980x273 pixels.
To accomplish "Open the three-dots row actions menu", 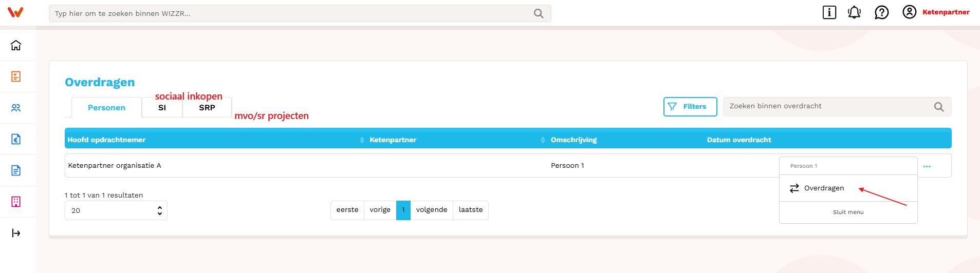I will click(x=927, y=166).
